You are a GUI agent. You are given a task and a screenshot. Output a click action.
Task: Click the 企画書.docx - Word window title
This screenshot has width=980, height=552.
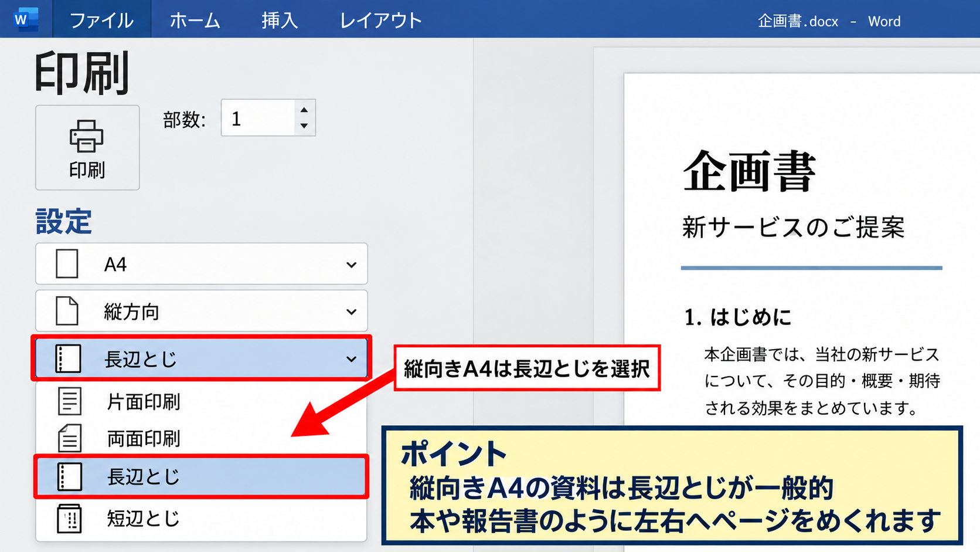tap(829, 21)
